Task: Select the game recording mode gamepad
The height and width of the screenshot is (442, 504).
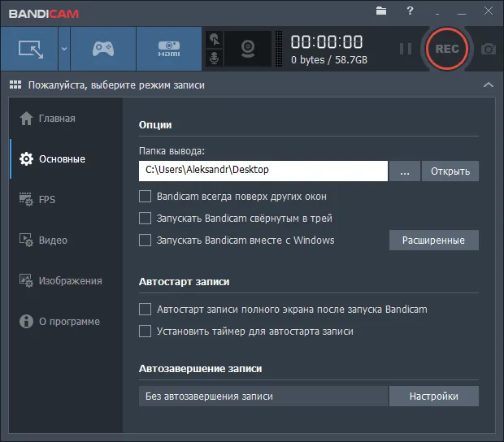Action: click(103, 49)
